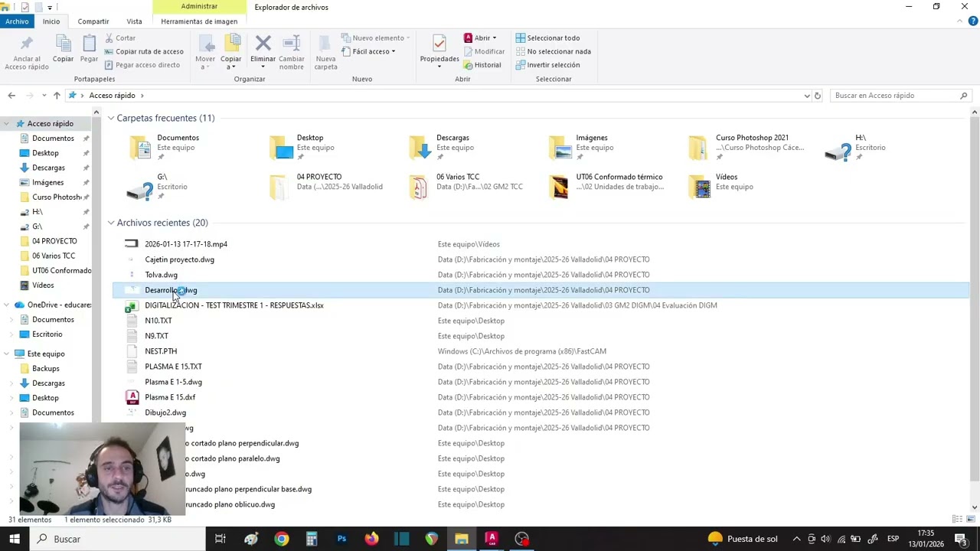Switch to large icons view in status bar
The height and width of the screenshot is (551, 980).
[x=970, y=520]
